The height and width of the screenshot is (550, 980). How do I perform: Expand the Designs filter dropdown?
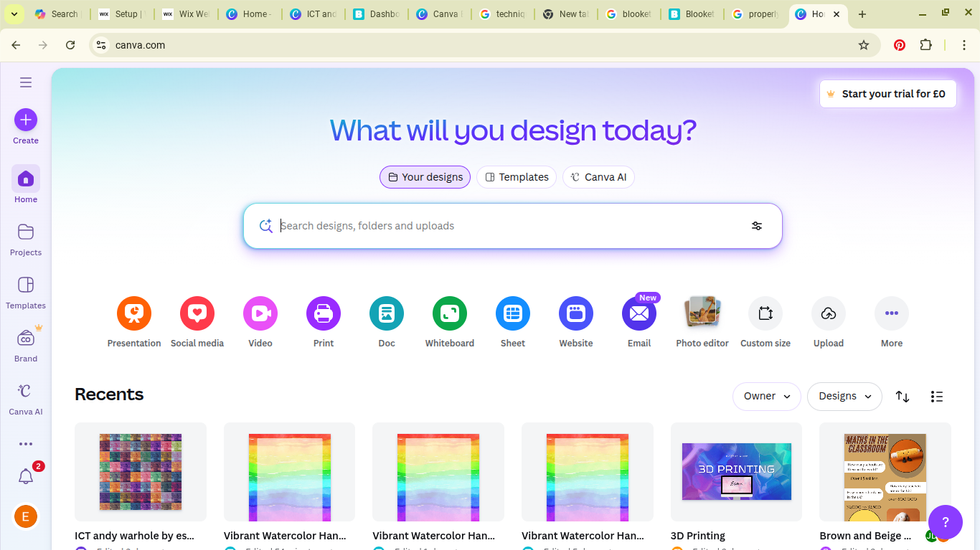[844, 396]
